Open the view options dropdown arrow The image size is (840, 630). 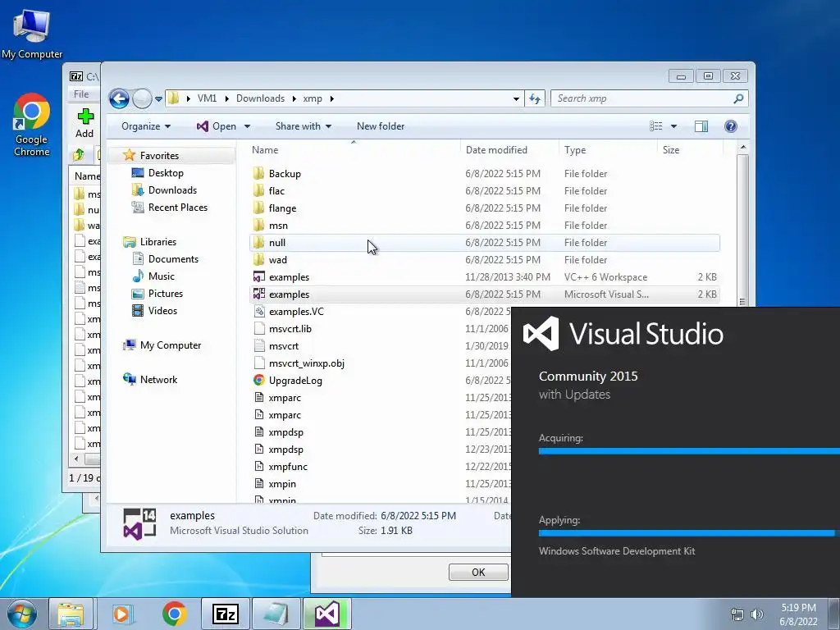pos(673,126)
